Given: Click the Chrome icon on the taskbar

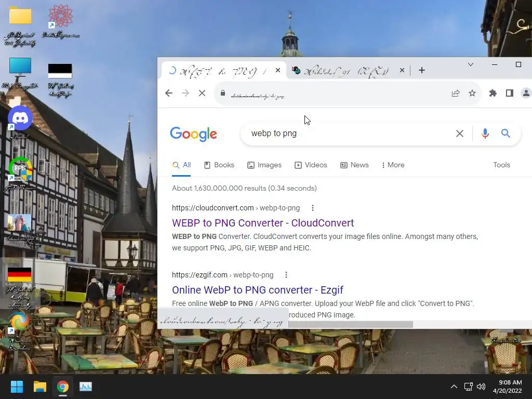Looking at the screenshot, I should [x=63, y=387].
